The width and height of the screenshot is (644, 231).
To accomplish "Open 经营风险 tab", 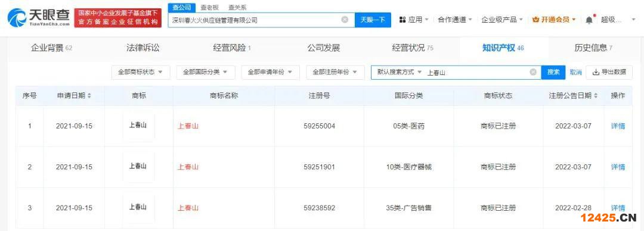I will coord(232,48).
